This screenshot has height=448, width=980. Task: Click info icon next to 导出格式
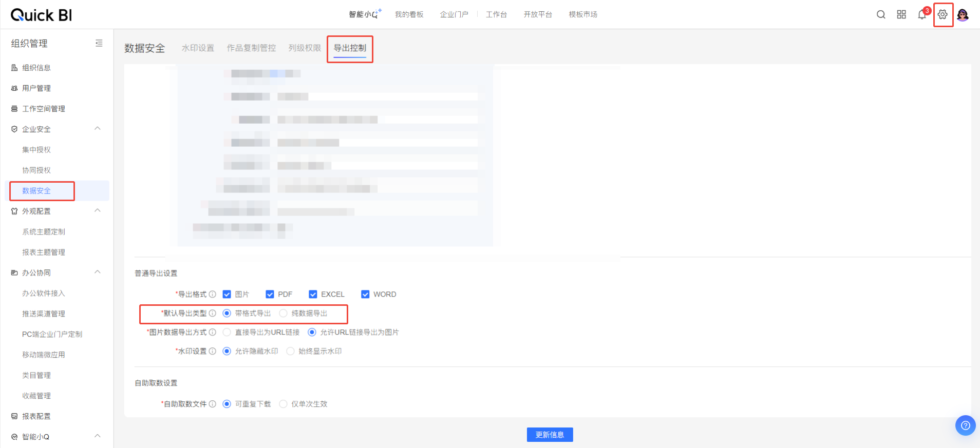pos(213,294)
